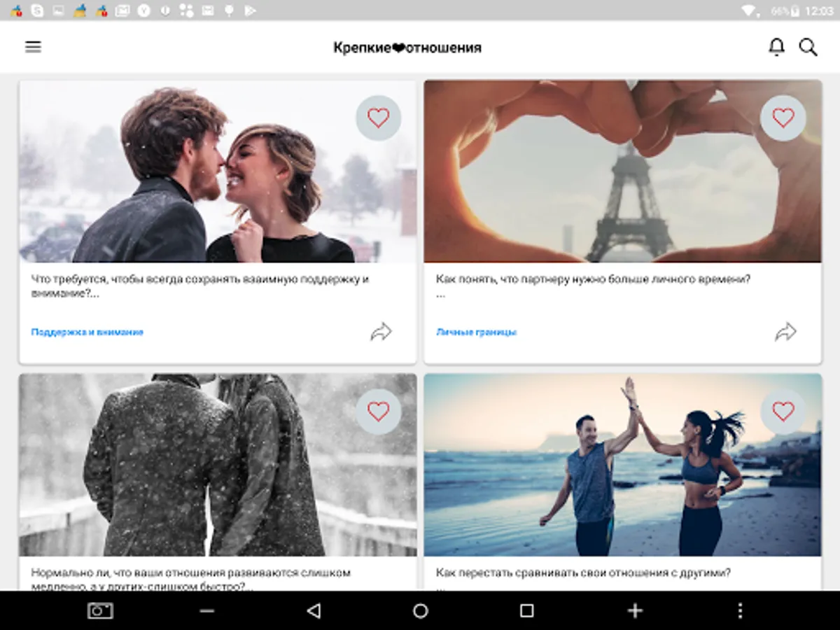Tap the search magnifier icon
Screen dimensions: 840x630
(808, 48)
